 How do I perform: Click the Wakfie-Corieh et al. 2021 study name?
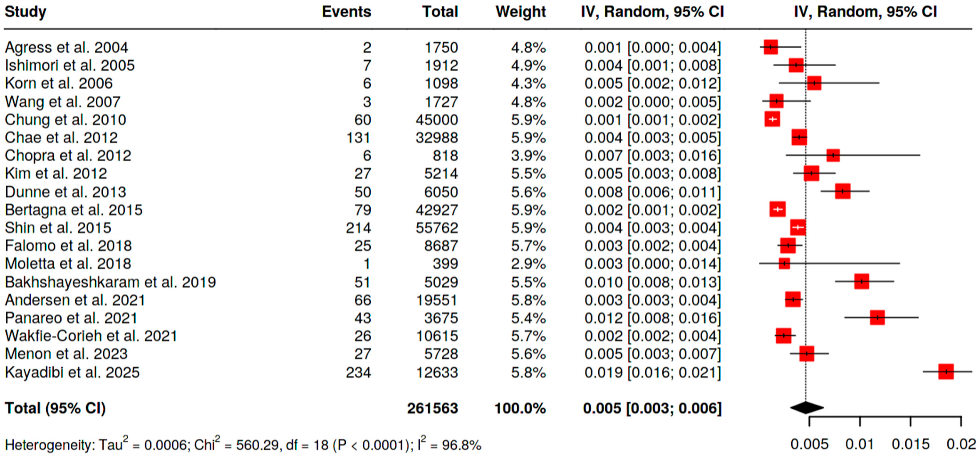click(x=91, y=336)
